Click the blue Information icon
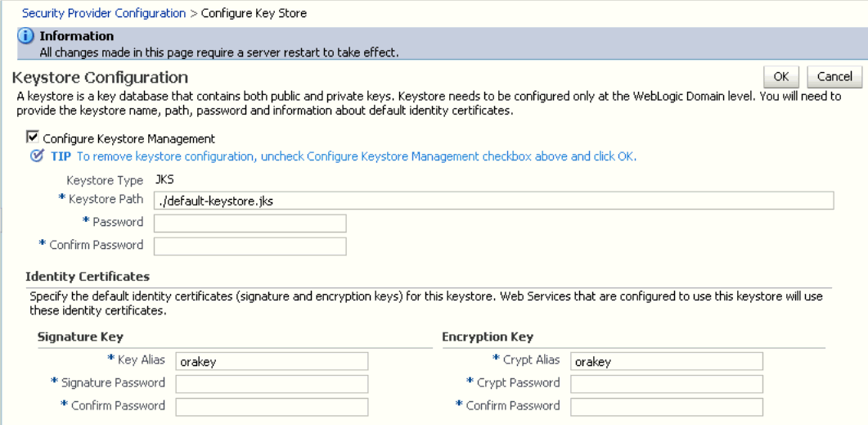868x425 pixels. pyautogui.click(x=28, y=36)
